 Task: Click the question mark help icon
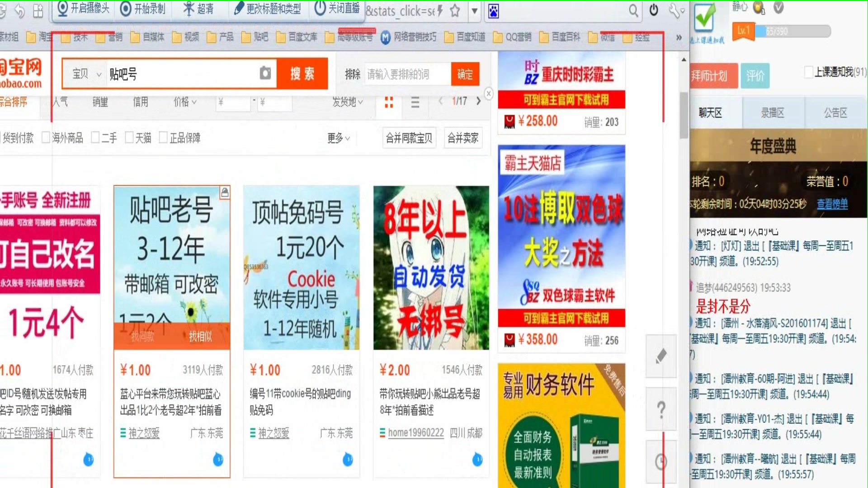coord(661,409)
